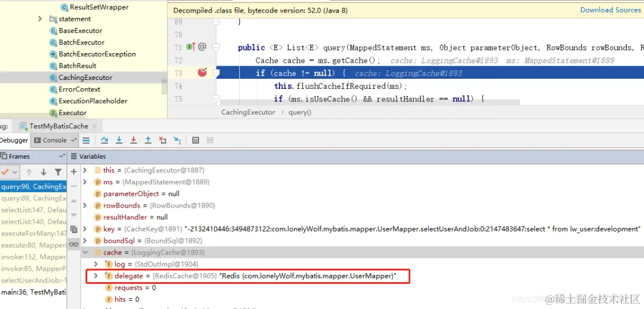Click the Run to Cursor icon
Screen dimensions: 644x309
(x=178, y=141)
